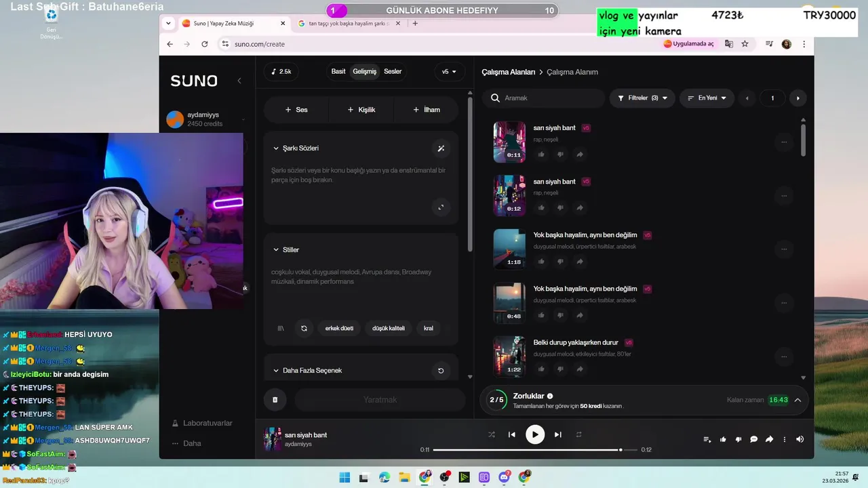Collapse the Stiller section

pyautogui.click(x=276, y=250)
